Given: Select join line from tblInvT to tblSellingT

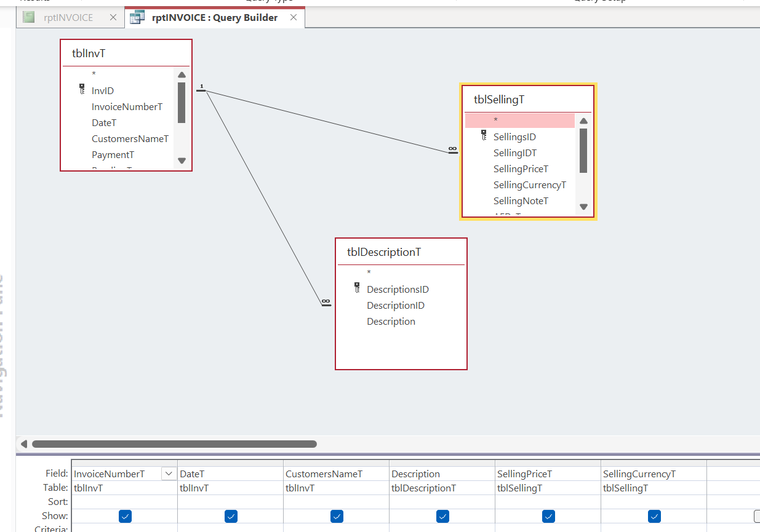Looking at the screenshot, I should point(326,121).
